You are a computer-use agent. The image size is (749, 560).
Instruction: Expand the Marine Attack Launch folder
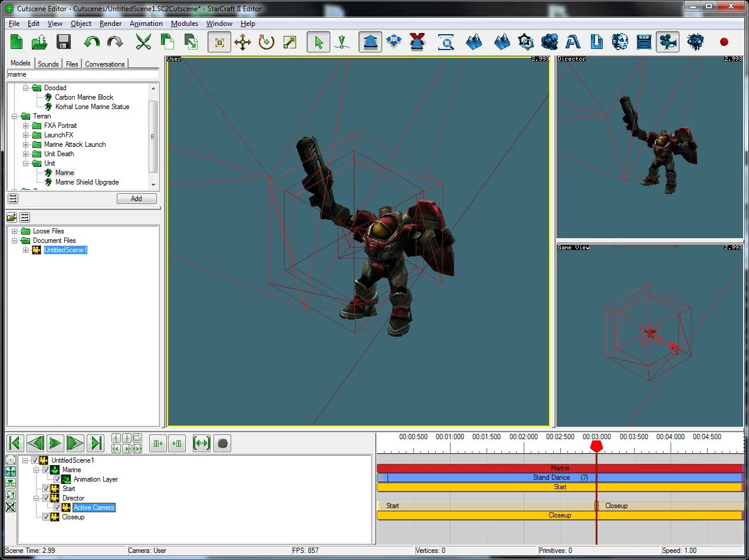coord(26,144)
